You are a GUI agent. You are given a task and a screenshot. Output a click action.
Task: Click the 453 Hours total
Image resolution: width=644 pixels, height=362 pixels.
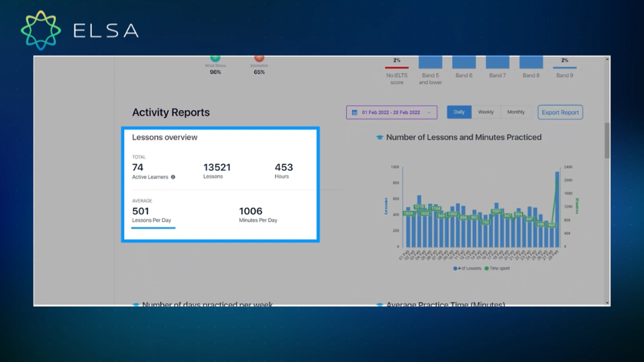tap(284, 168)
